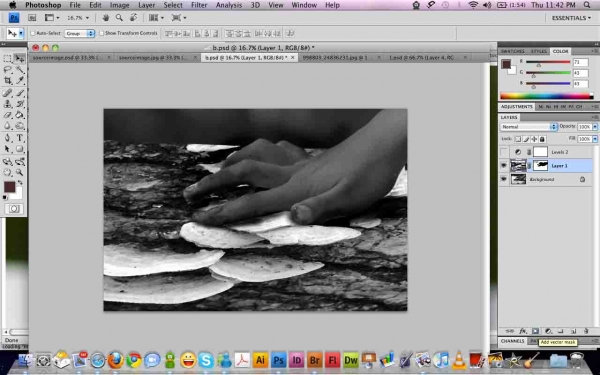
Task: Click the color spectrum ramp
Action: pyautogui.click(x=546, y=96)
